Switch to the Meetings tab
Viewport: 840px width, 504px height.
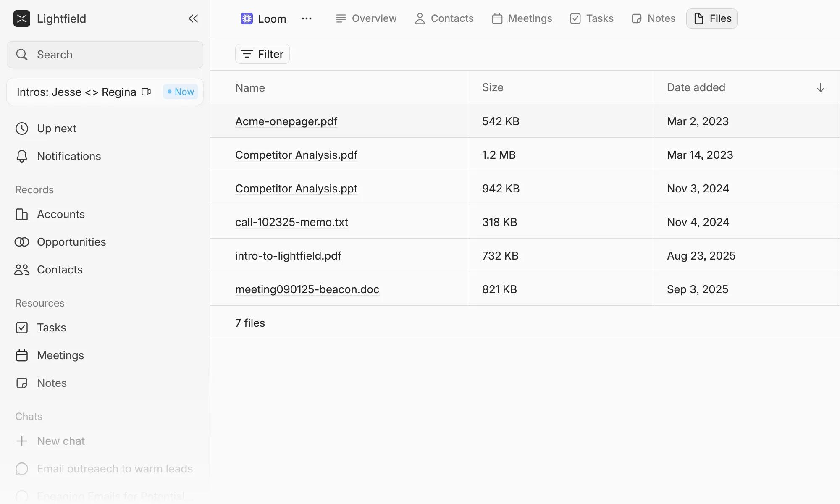click(x=522, y=18)
